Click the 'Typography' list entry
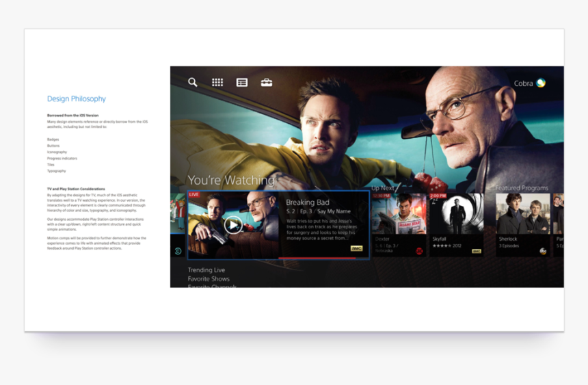The width and height of the screenshot is (588, 385). pyautogui.click(x=56, y=171)
